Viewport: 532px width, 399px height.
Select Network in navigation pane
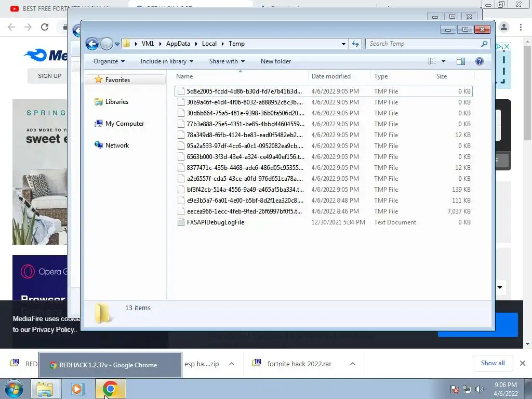117,145
